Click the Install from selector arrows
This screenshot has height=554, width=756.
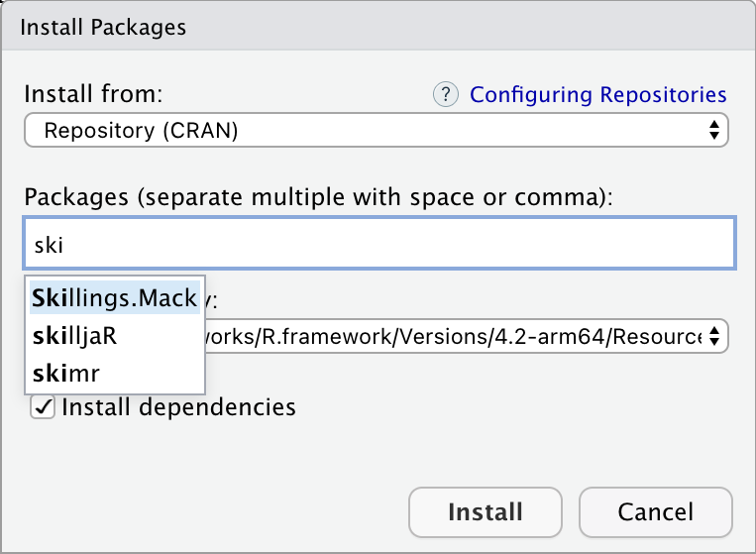coord(713,130)
